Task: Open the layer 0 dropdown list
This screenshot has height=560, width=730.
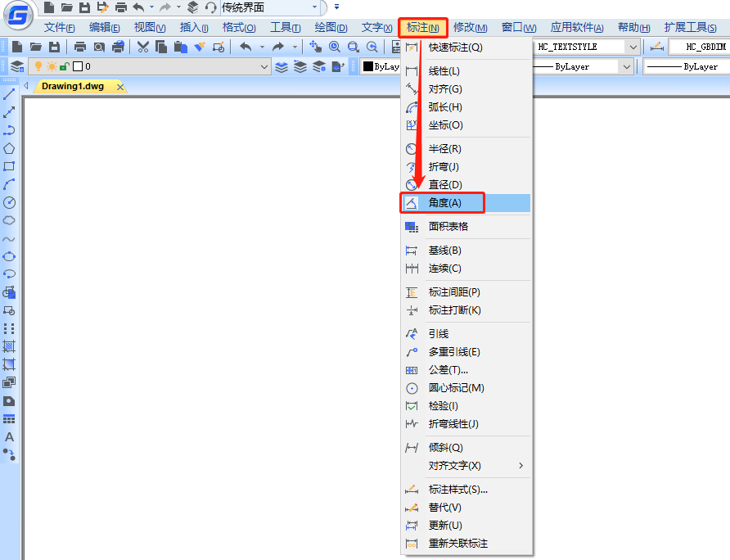Action: click(264, 66)
